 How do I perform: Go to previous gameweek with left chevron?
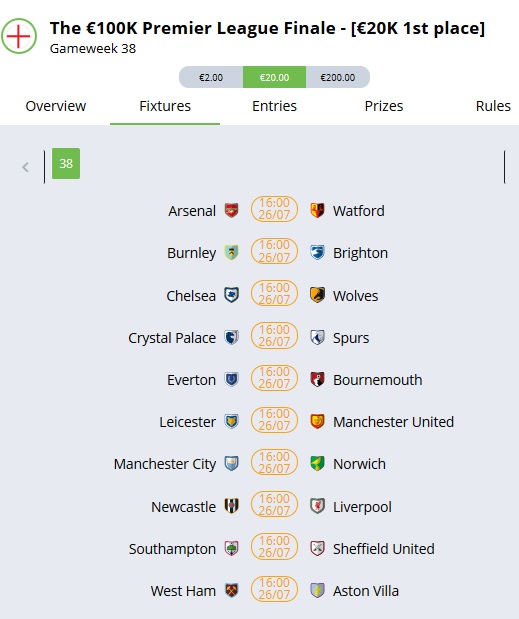click(x=26, y=167)
